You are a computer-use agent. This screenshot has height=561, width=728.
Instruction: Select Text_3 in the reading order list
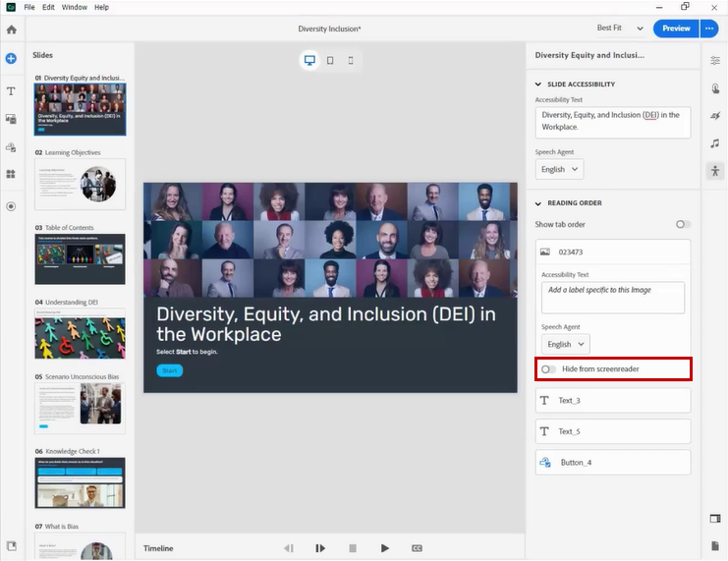pos(613,400)
